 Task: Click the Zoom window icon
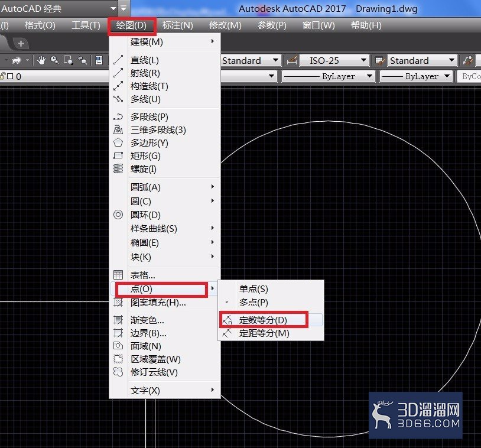coord(68,60)
